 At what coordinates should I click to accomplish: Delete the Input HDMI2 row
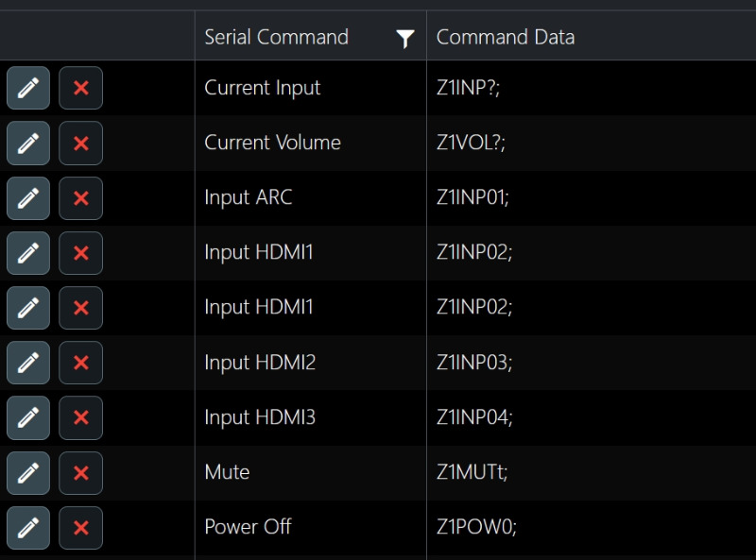80,363
